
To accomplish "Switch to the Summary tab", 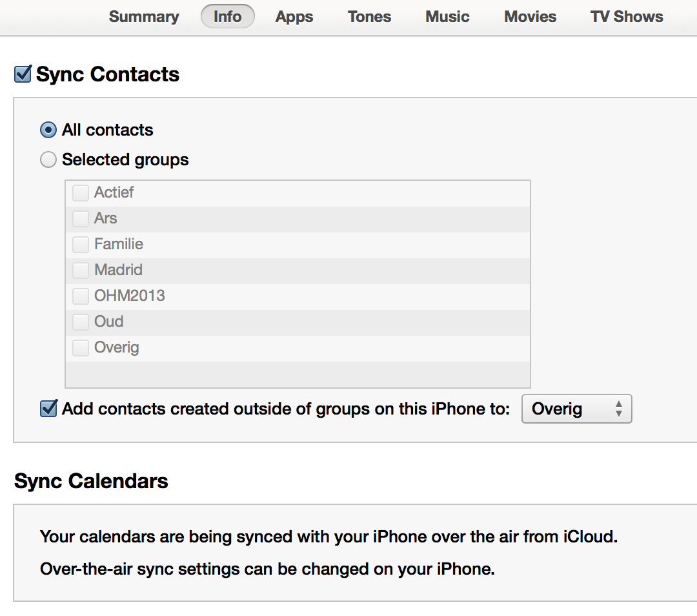I will [144, 16].
